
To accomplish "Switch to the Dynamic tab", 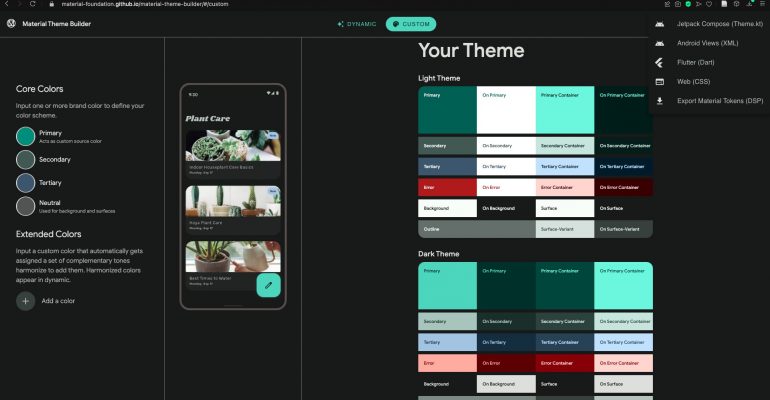I will pos(357,24).
